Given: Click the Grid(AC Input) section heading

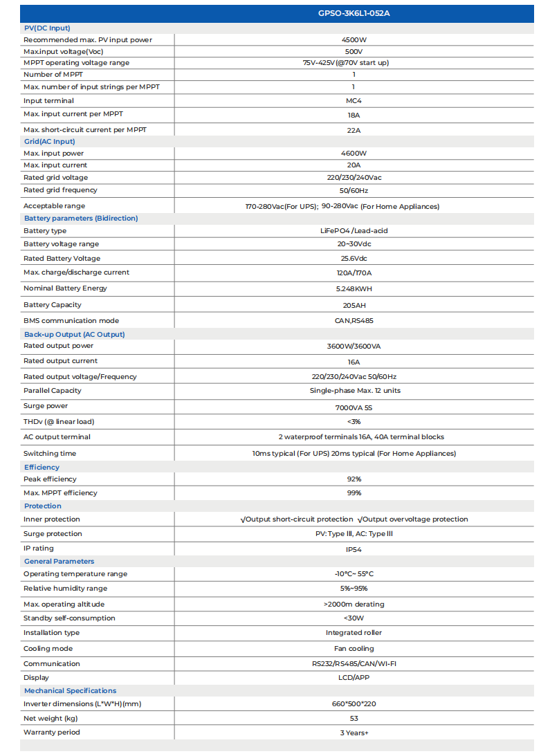Looking at the screenshot, I should (49, 141).
